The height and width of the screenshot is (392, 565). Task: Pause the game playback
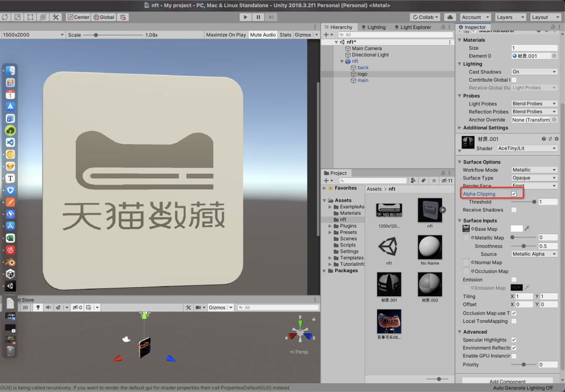pyautogui.click(x=258, y=17)
